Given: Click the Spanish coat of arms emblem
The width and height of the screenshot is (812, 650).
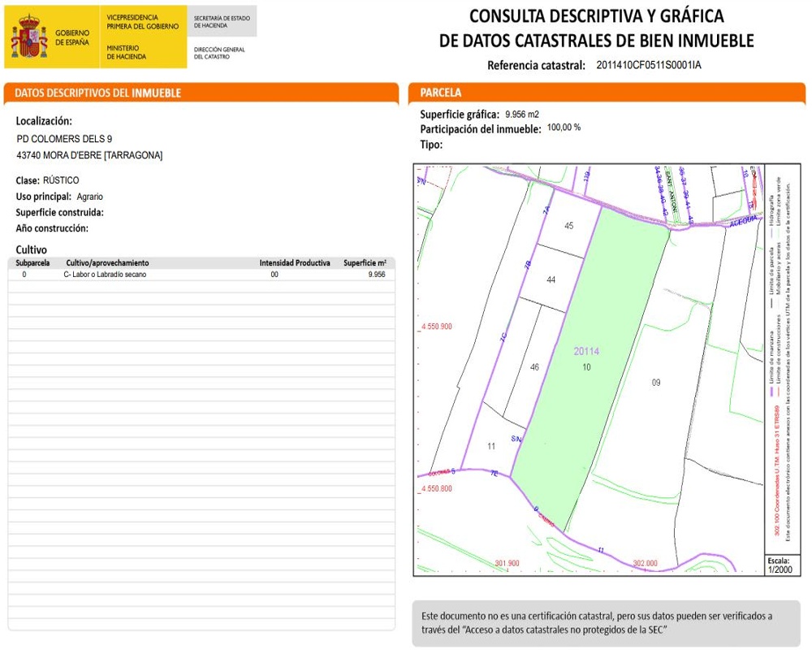Looking at the screenshot, I should point(29,37).
